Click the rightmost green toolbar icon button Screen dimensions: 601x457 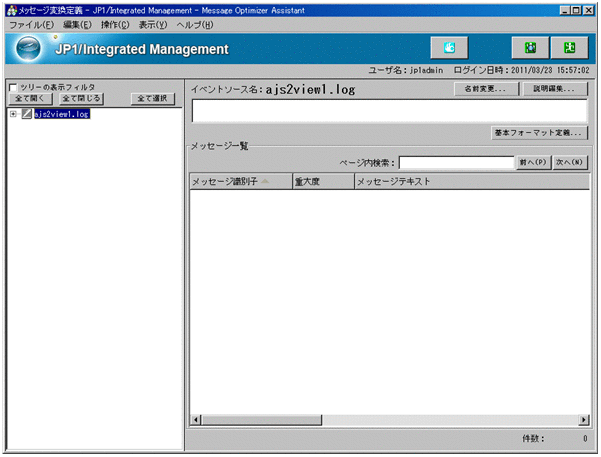[568, 47]
